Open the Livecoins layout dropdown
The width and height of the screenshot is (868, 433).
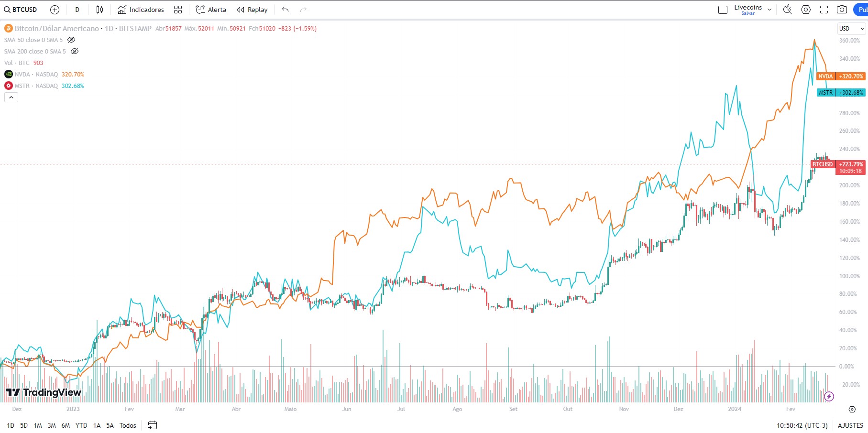pos(769,10)
